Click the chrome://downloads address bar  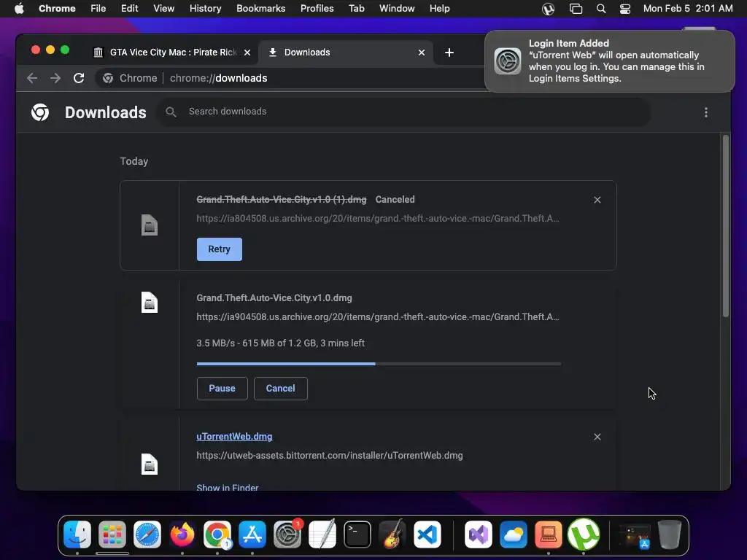point(290,78)
